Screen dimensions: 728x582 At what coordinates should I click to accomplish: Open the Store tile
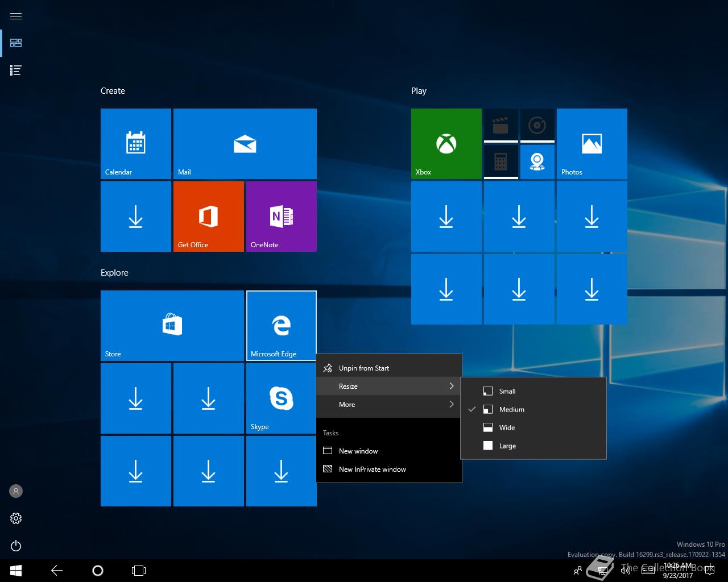click(172, 326)
